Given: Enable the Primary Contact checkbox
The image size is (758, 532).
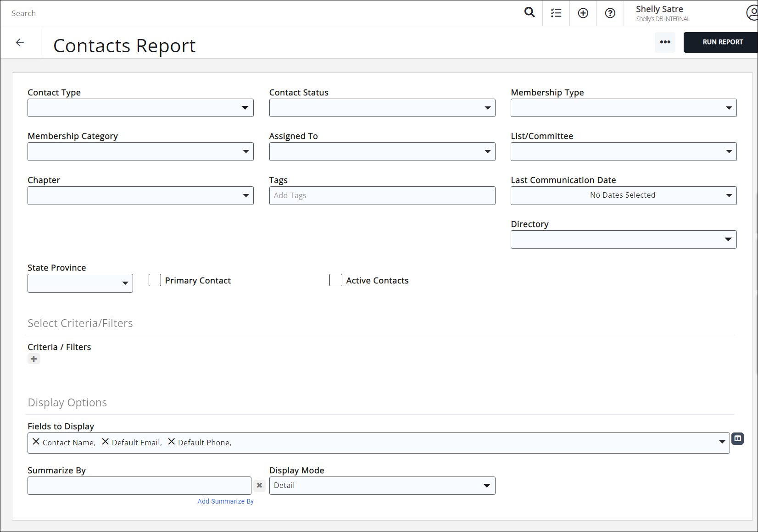Looking at the screenshot, I should coord(155,280).
